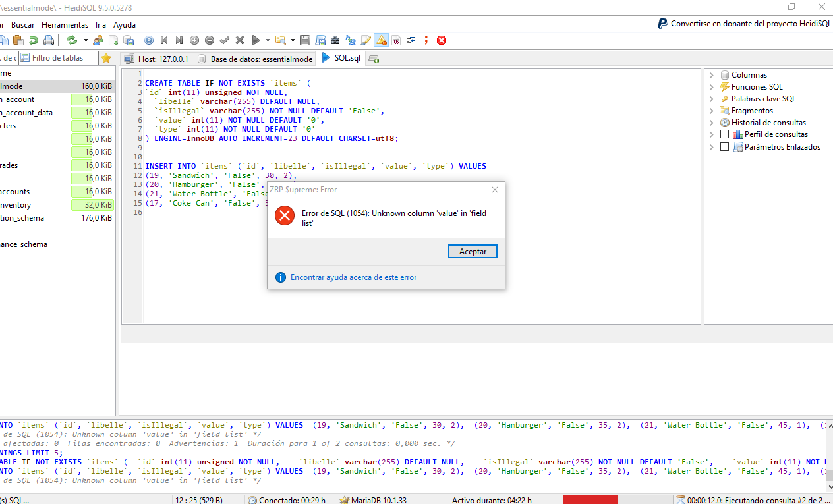Viewport: 833px width, 504px height.
Task: Click the blue help question icon
Action: click(x=148, y=40)
